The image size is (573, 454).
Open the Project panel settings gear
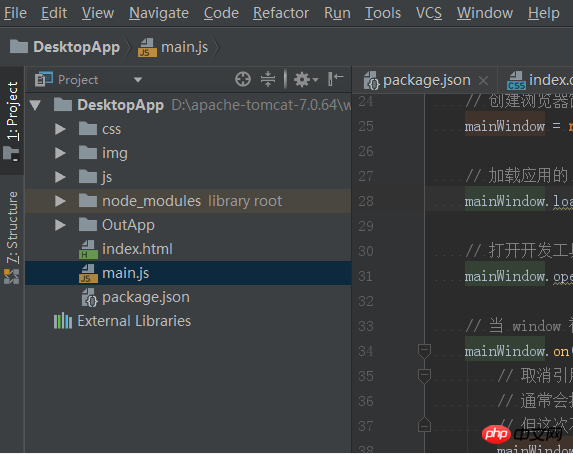(306, 79)
